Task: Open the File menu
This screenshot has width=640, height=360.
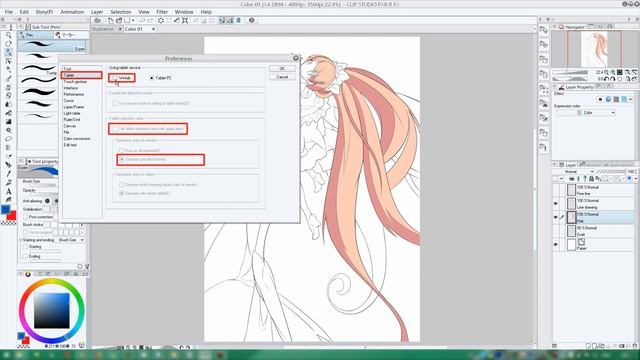Action: (x=9, y=12)
